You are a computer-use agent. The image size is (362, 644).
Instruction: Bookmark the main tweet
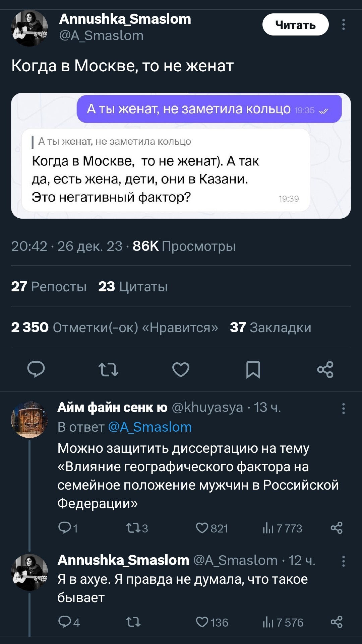[x=253, y=369]
